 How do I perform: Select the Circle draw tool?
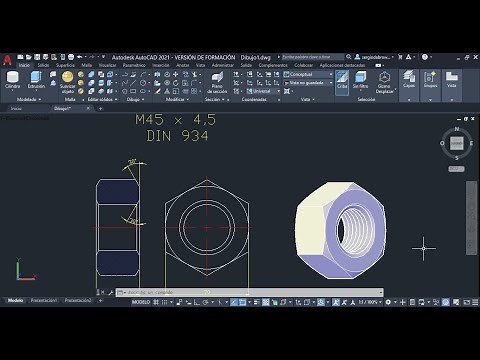tap(143, 83)
